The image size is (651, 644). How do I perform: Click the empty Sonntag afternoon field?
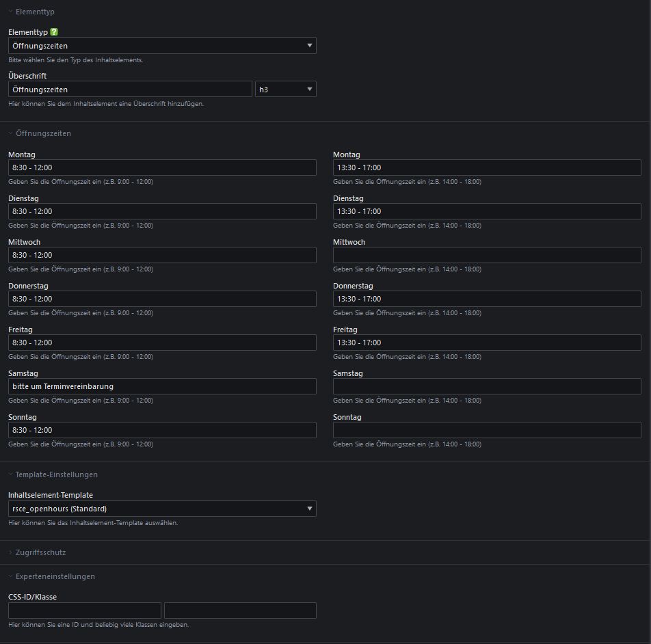[x=487, y=430]
